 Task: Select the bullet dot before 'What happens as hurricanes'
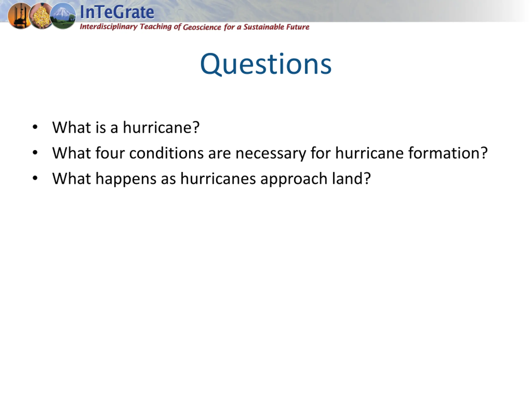(x=35, y=178)
